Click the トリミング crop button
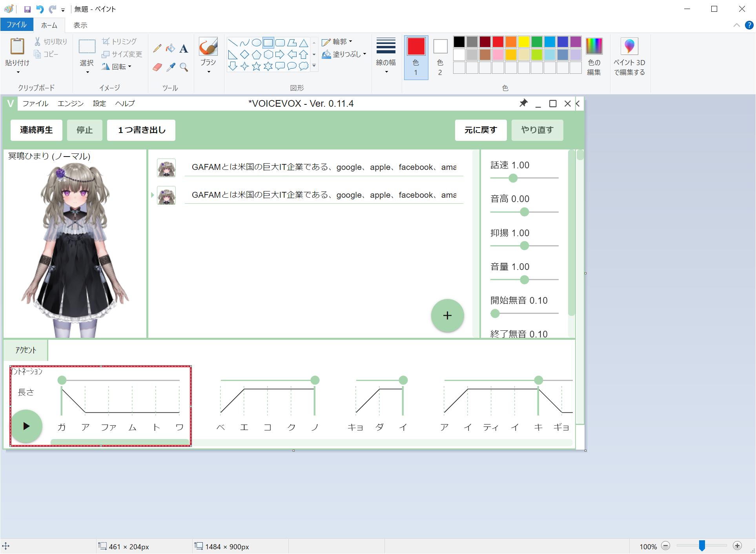The width and height of the screenshot is (756, 554). [120, 42]
